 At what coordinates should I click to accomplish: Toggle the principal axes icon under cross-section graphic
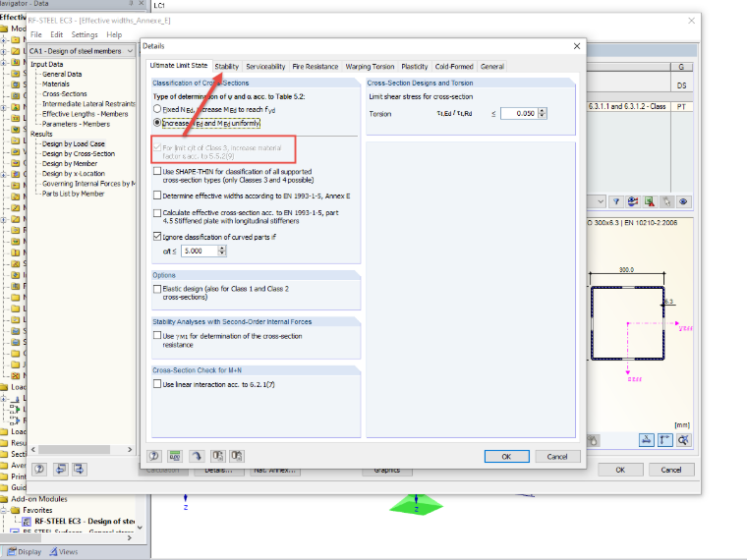(x=665, y=440)
